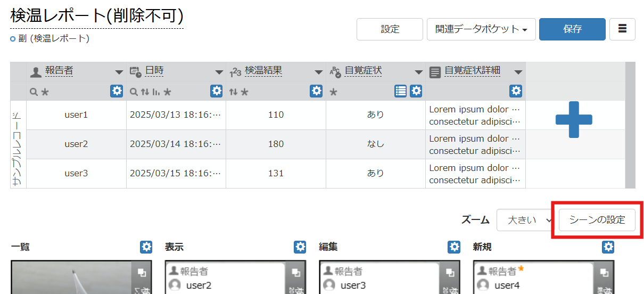The height and width of the screenshot is (294, 644).
Task: Click the table's vertical scrollbar
Action: tap(630, 125)
